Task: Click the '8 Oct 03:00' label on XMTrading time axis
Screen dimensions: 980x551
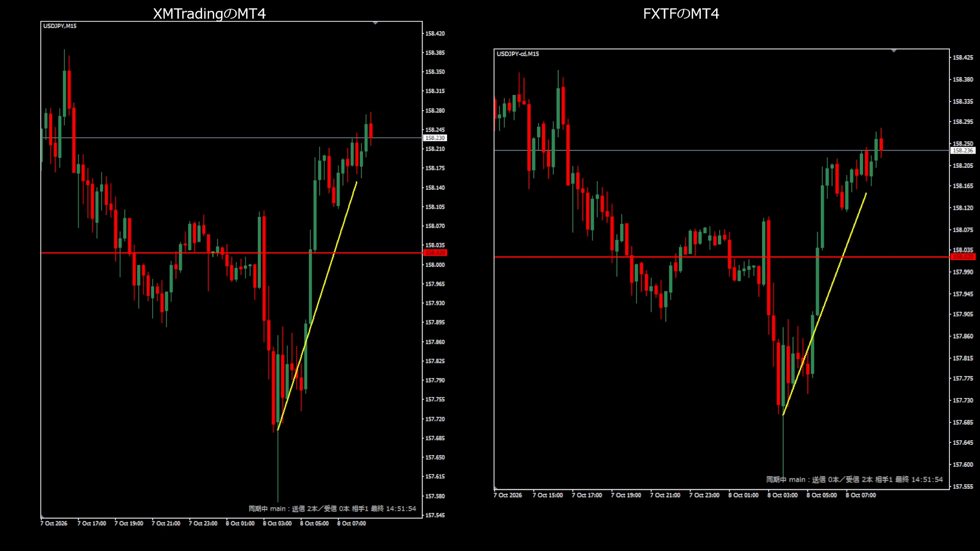Action: [277, 523]
